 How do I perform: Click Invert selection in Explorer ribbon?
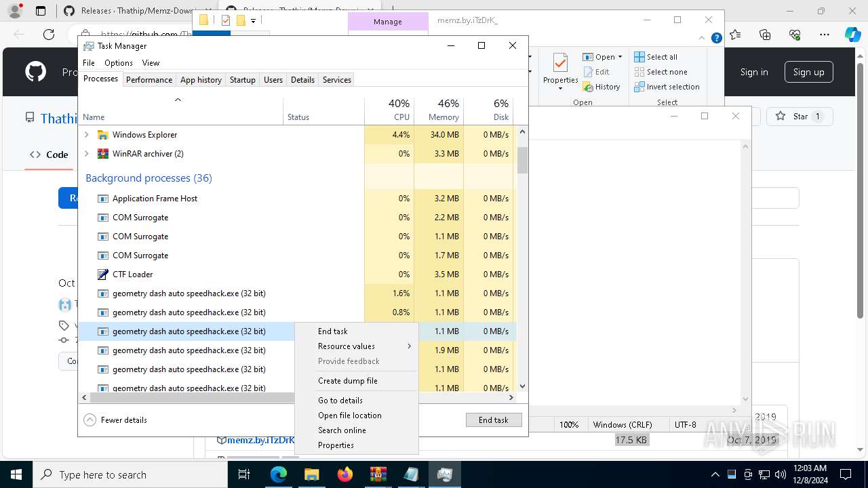tap(667, 87)
